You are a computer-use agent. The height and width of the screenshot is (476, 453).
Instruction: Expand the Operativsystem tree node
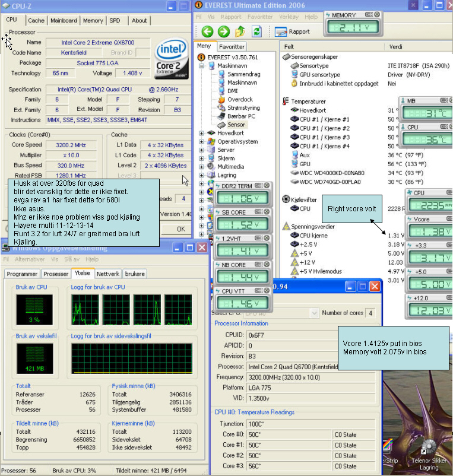coord(201,141)
